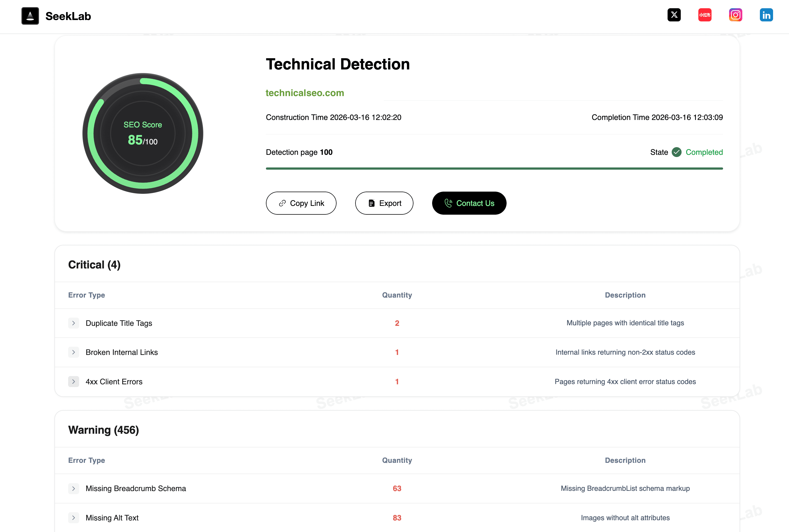This screenshot has height=532, width=789.
Task: Click the Construction Time 2026-03-16 12:02:20 text
Action: click(x=334, y=117)
